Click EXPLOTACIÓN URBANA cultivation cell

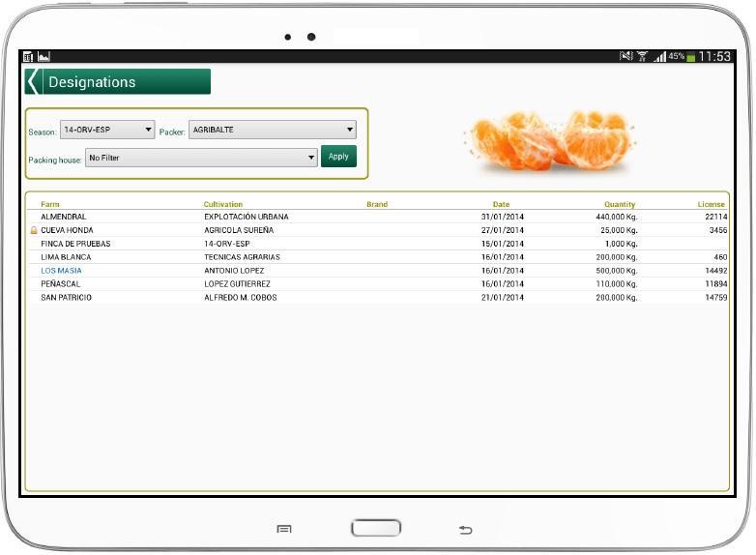click(247, 217)
